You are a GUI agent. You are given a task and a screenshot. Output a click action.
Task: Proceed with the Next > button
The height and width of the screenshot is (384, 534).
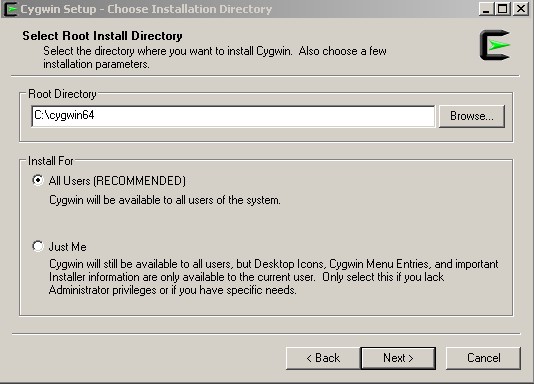(x=398, y=358)
